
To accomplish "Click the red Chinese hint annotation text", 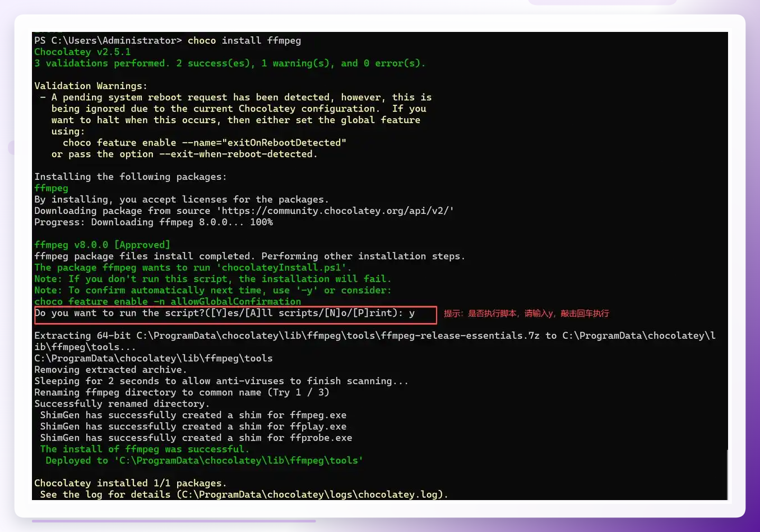I will (x=526, y=314).
